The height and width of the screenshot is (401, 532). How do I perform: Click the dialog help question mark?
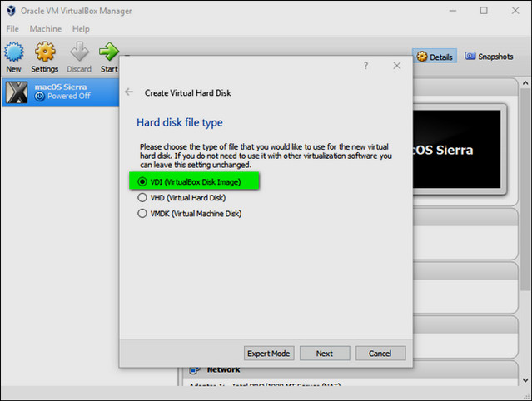point(365,66)
